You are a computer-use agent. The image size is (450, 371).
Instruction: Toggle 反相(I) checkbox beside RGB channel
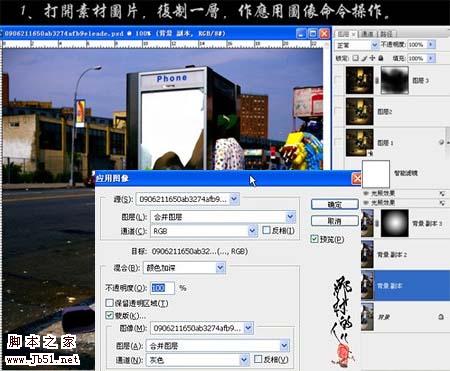click(266, 230)
